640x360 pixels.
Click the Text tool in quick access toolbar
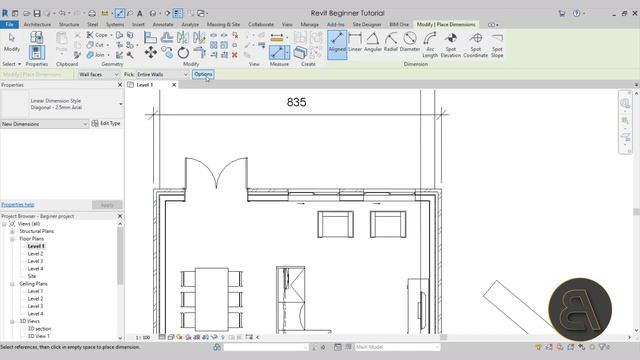(x=140, y=13)
